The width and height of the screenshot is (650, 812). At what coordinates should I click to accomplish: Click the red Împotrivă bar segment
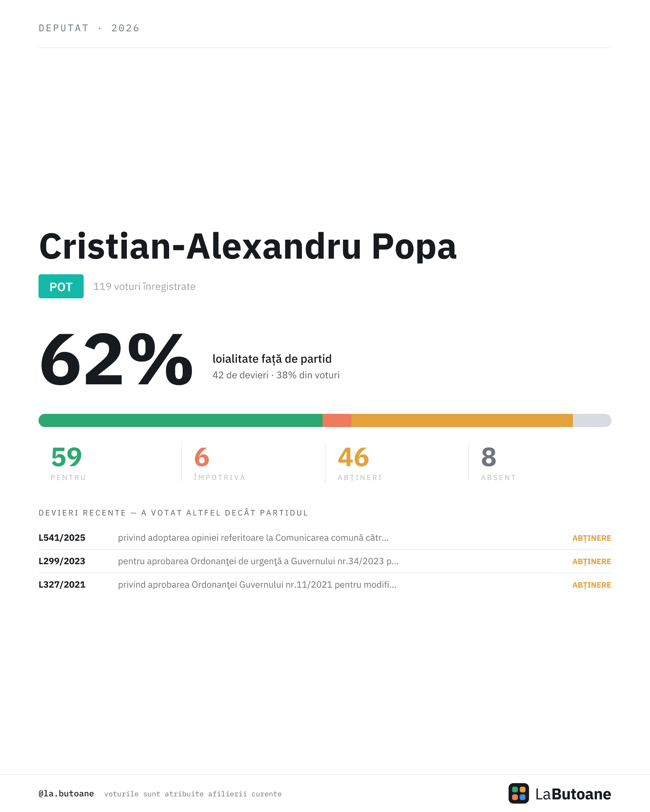tap(337, 420)
